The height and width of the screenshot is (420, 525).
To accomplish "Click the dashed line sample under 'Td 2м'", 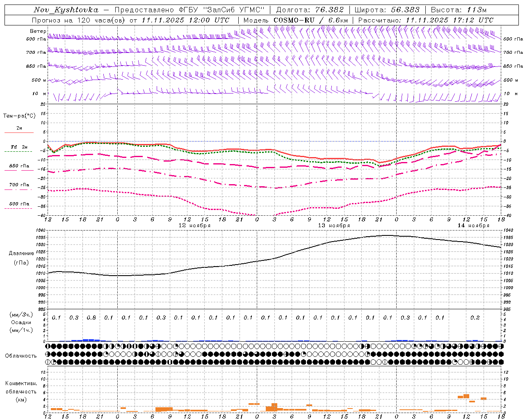I will (18, 152).
